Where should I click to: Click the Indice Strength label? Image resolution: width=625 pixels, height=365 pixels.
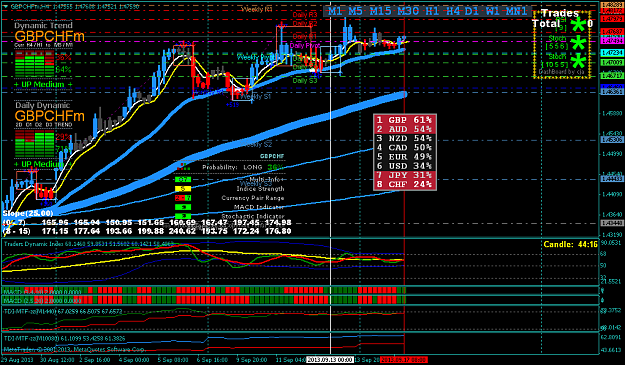point(260,189)
